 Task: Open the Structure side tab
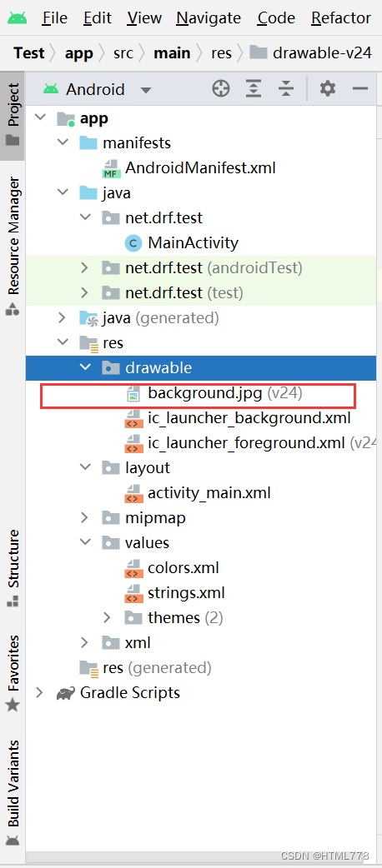(13, 568)
